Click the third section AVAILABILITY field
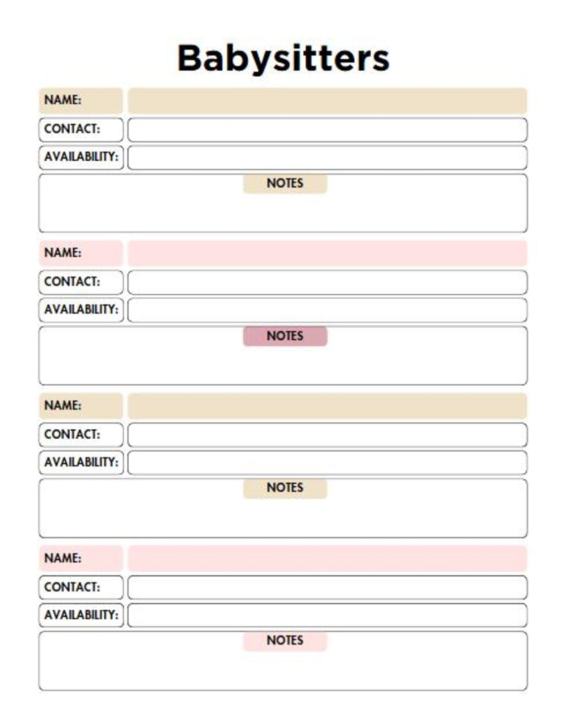Screen dimensions: 564x728 [x=328, y=463]
